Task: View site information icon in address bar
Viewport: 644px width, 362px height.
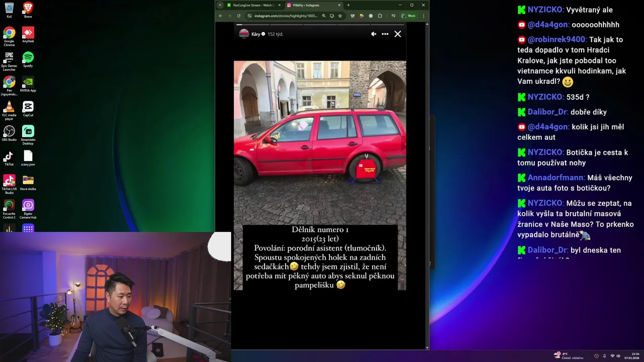Action: click(250, 16)
